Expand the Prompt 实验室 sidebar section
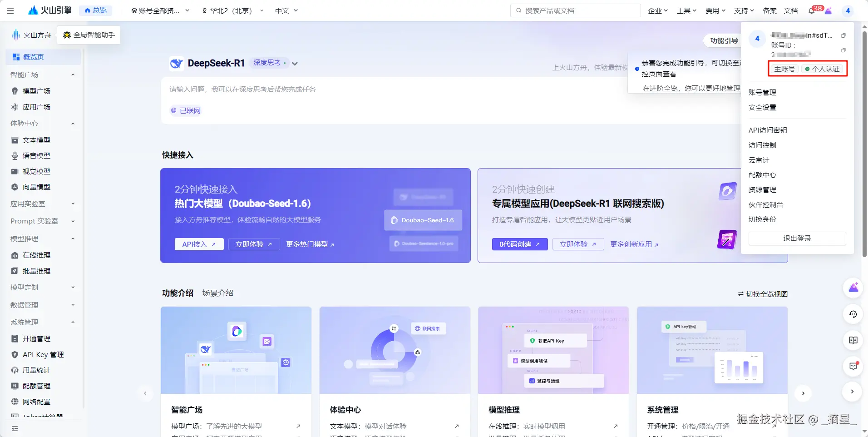The width and height of the screenshot is (868, 437). pos(73,221)
